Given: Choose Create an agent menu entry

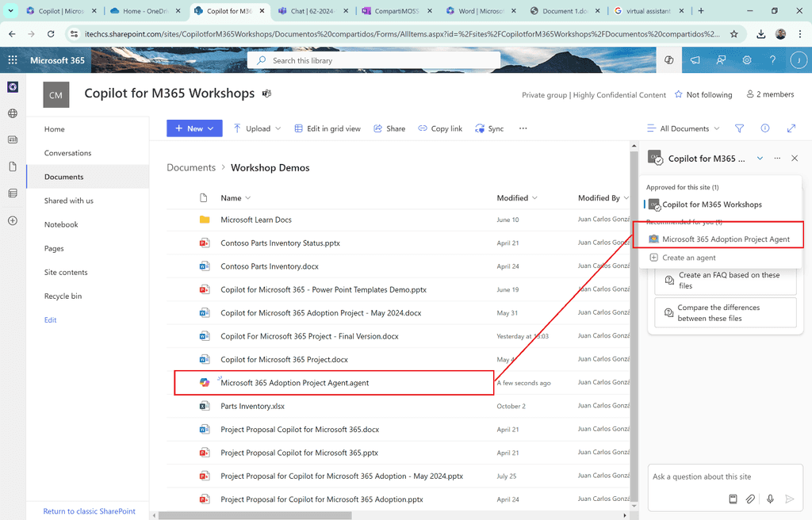Looking at the screenshot, I should tap(683, 258).
